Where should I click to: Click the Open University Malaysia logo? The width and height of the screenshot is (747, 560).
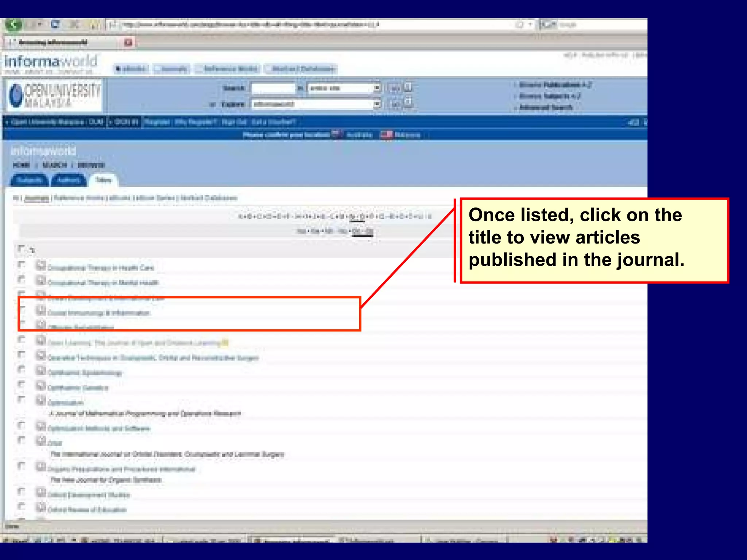(54, 96)
